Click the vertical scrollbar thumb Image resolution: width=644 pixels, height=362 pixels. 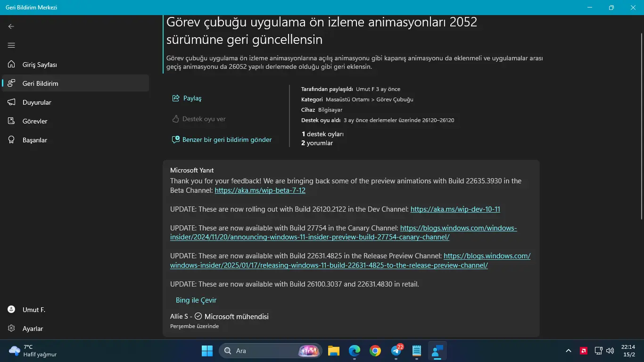click(642, 125)
